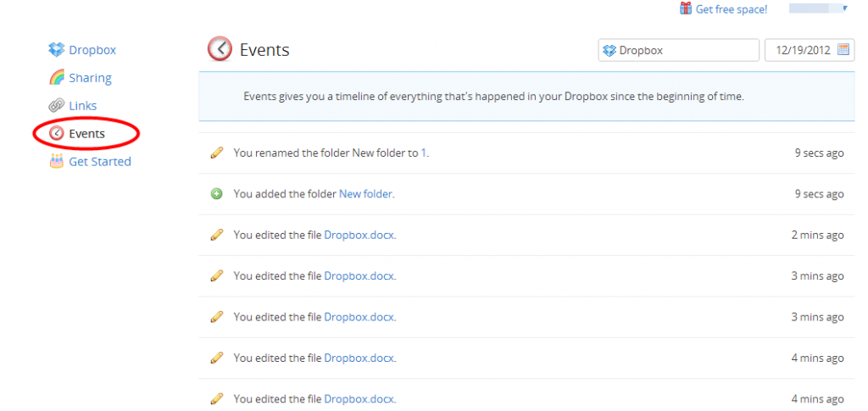Click the rainbow Sharing icon
This screenshot has height=411, width=868.
point(57,78)
